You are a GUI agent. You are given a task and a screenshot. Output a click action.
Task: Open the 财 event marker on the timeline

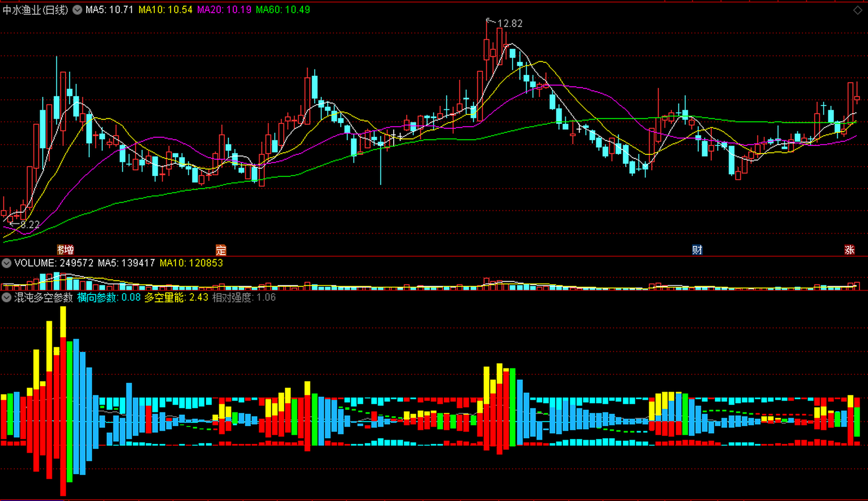tap(697, 249)
